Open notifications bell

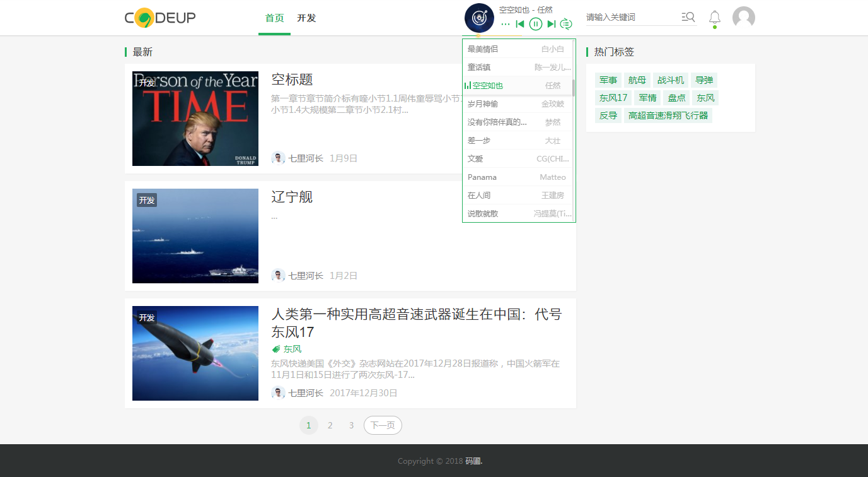(714, 17)
